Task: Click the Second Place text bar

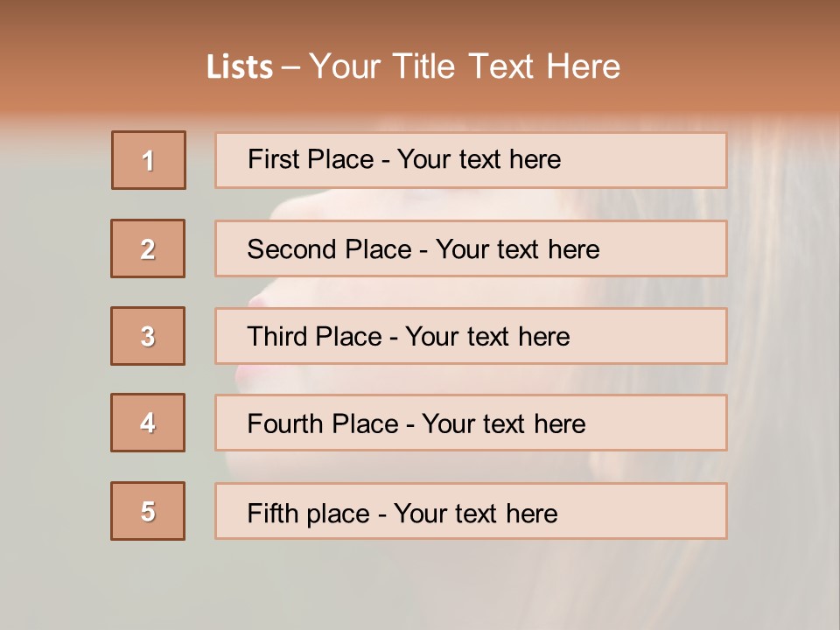Action: [471, 248]
